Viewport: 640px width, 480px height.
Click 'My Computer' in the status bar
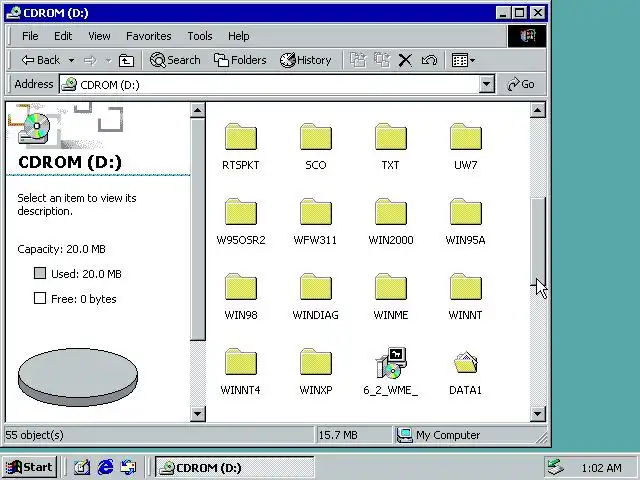tap(448, 435)
